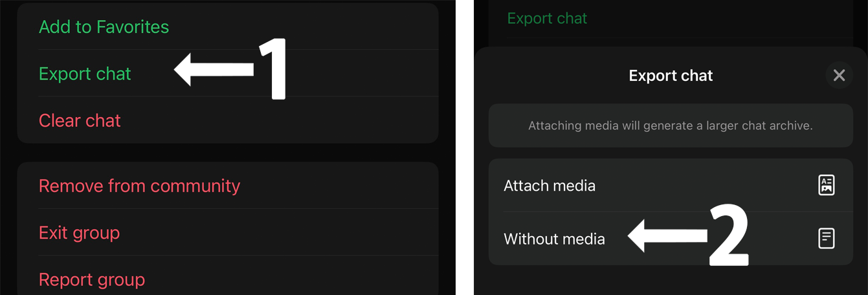This screenshot has width=868, height=295.
Task: Close the Export chat sheet with X
Action: [839, 76]
